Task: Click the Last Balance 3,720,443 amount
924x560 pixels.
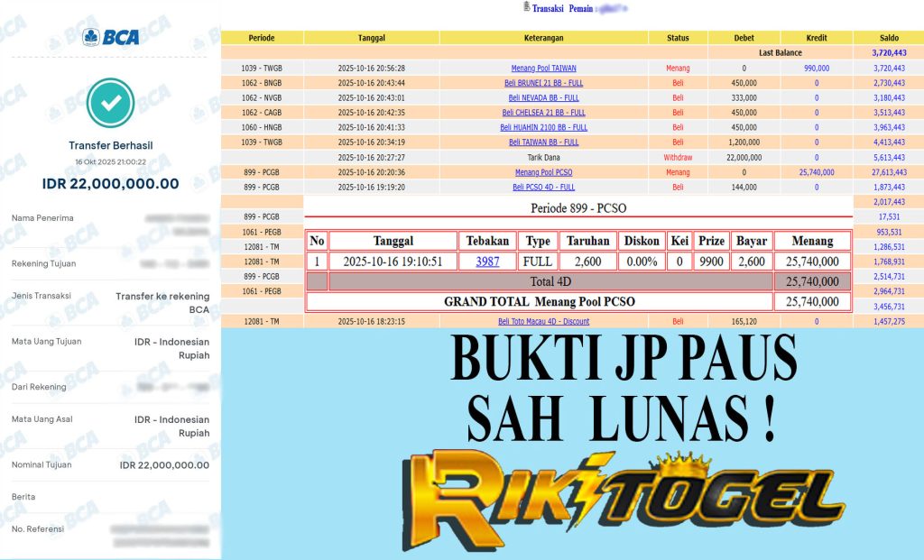Action: click(x=888, y=53)
